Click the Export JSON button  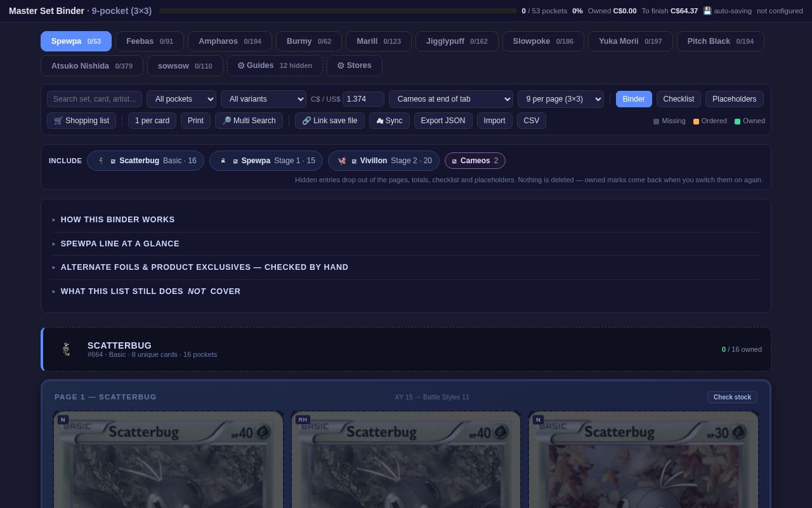[x=443, y=121]
